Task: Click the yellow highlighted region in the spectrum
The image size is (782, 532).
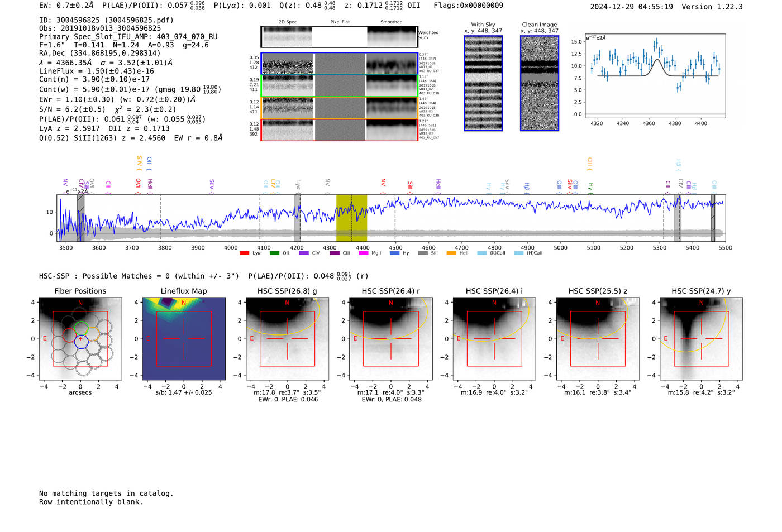Action: (x=351, y=218)
